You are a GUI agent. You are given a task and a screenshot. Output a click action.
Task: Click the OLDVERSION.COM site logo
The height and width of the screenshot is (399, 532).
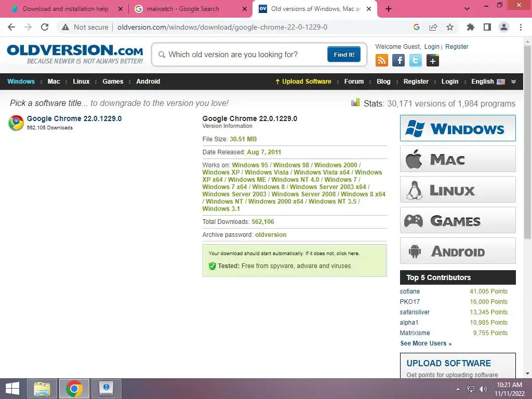pos(75,54)
